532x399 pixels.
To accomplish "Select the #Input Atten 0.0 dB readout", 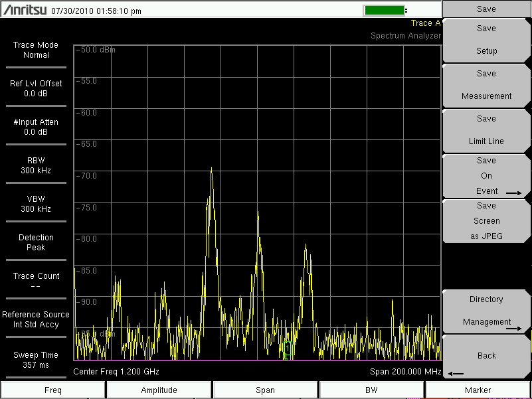I will [36, 127].
